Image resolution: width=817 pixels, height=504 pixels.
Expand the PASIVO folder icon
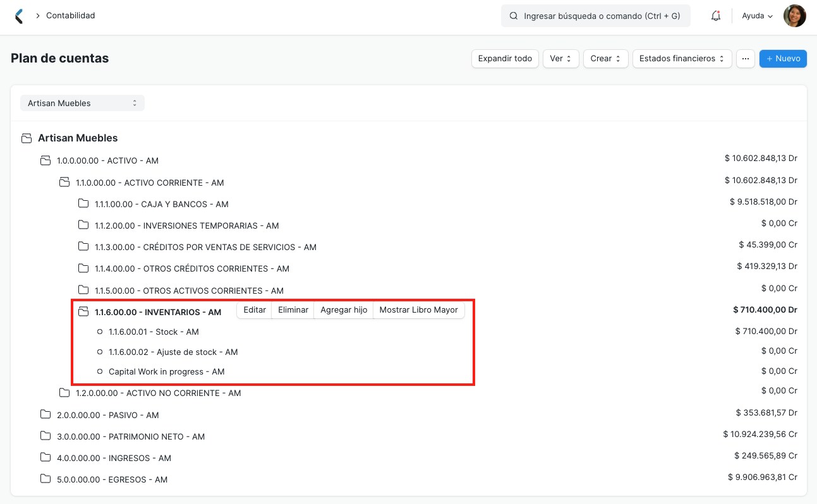click(45, 415)
